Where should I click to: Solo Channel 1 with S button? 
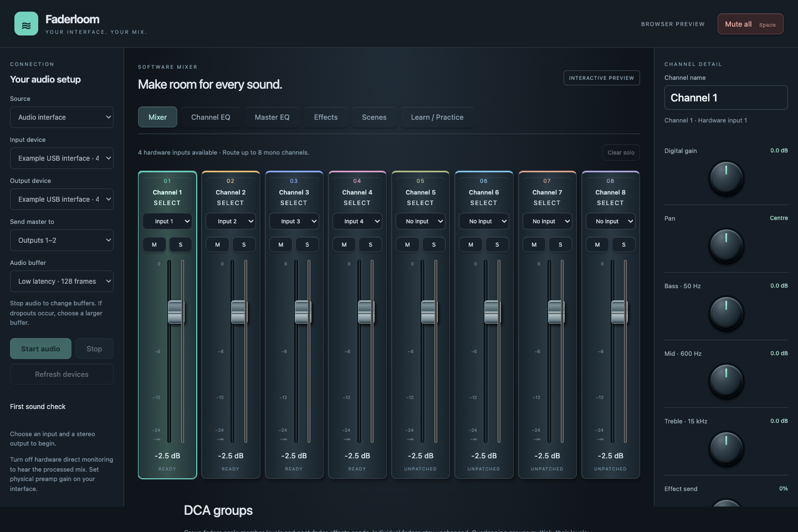point(181,244)
